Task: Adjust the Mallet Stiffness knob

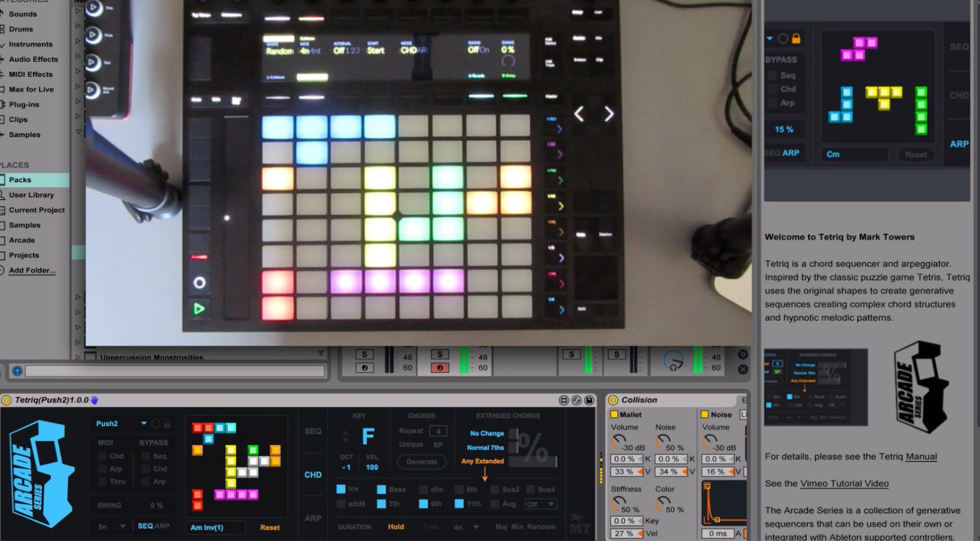Action: click(x=619, y=503)
